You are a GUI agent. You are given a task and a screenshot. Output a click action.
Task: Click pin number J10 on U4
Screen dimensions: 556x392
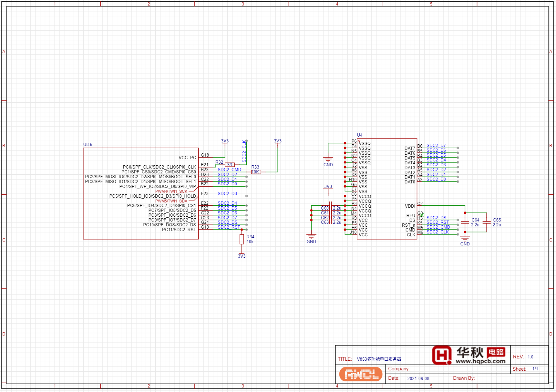click(x=353, y=232)
